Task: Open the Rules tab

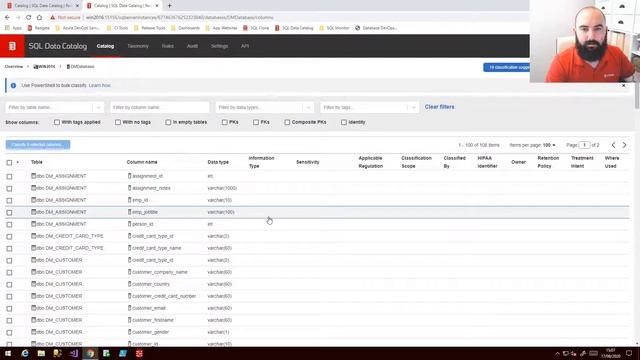Action: click(168, 46)
